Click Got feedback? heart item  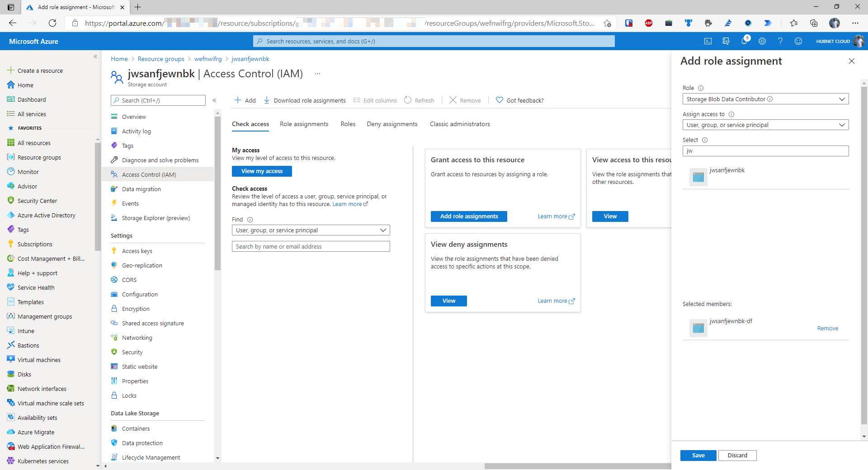click(520, 100)
